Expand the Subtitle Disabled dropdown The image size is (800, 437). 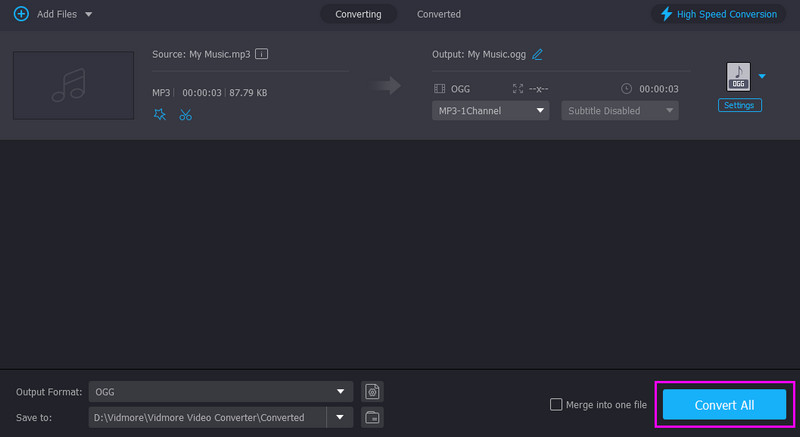tap(620, 111)
